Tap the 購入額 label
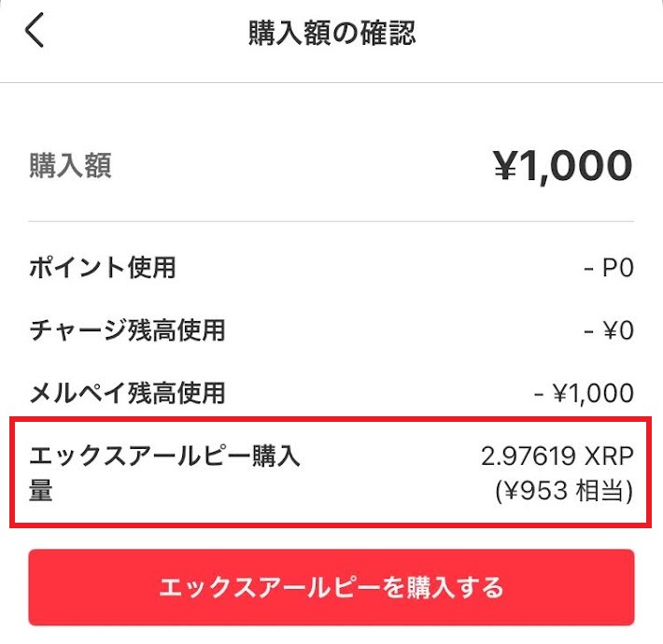This screenshot has height=644, width=663. click(x=70, y=165)
